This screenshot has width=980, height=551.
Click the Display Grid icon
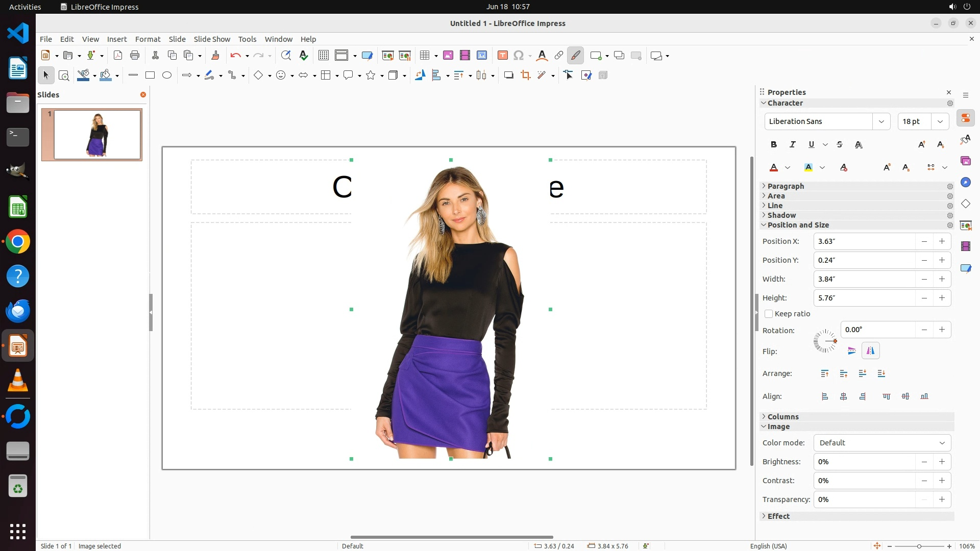pos(324,56)
